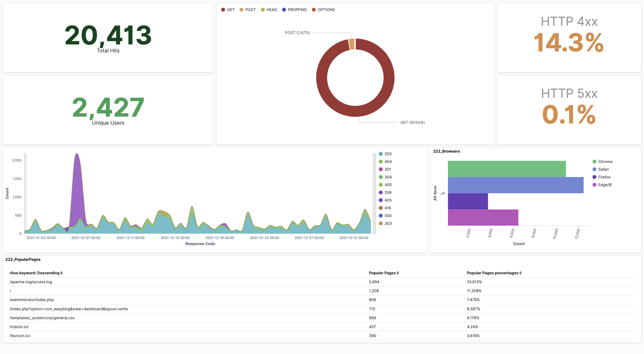Click the Edge/IE browser legend dot
644x354 pixels.
pos(594,185)
